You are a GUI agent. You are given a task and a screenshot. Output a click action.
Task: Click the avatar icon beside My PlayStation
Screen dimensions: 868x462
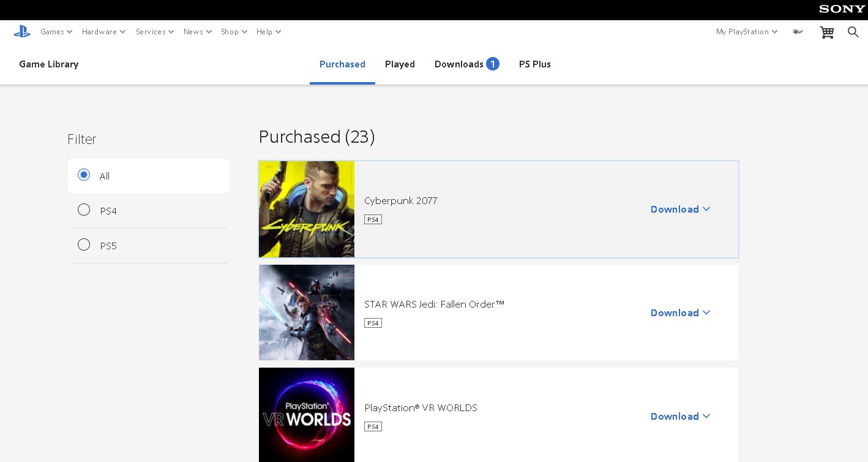point(798,31)
